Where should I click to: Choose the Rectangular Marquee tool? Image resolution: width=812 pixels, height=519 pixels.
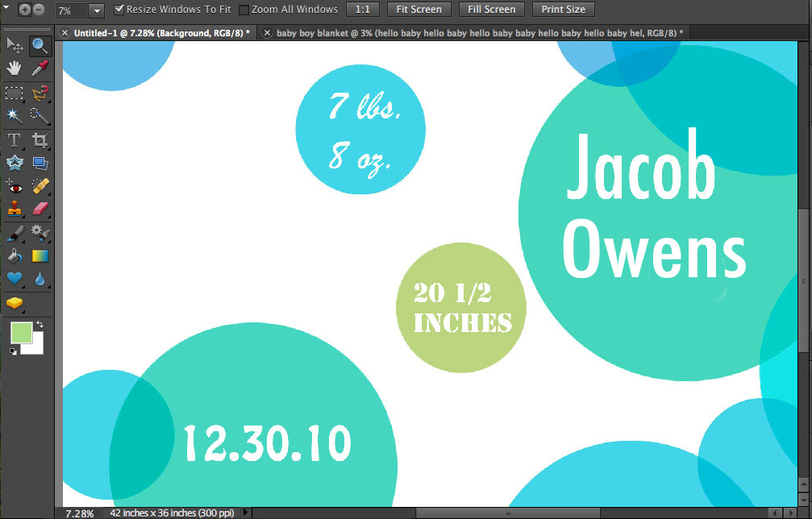pyautogui.click(x=15, y=93)
